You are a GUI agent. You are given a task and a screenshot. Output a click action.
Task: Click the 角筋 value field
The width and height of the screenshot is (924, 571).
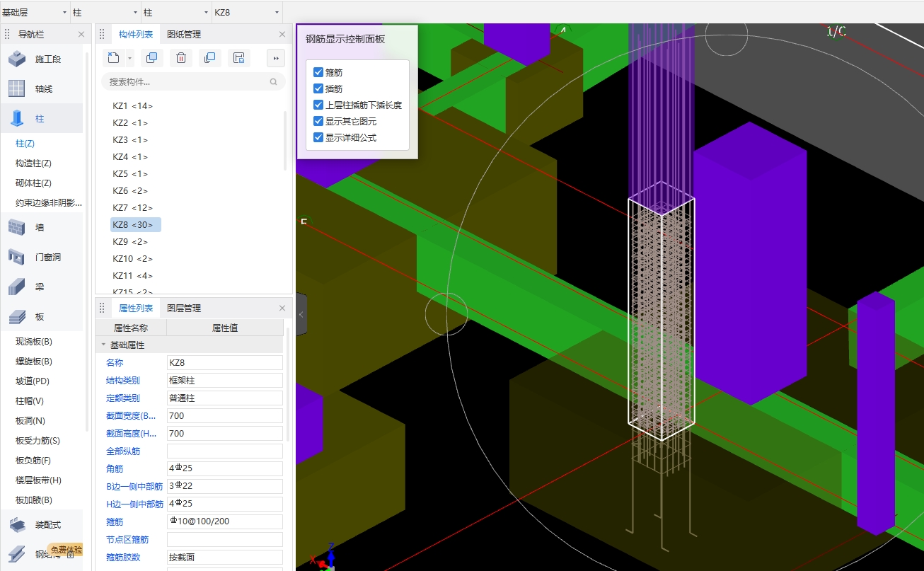(x=225, y=468)
